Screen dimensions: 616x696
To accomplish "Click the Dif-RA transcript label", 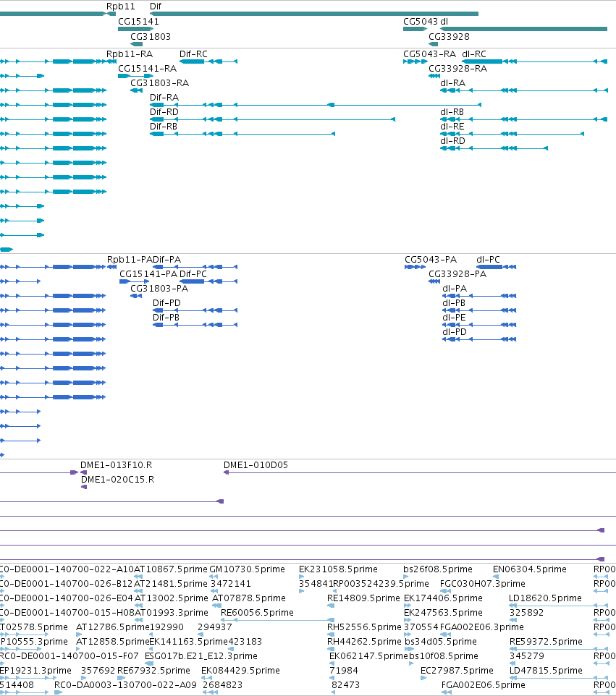I will point(164,98).
